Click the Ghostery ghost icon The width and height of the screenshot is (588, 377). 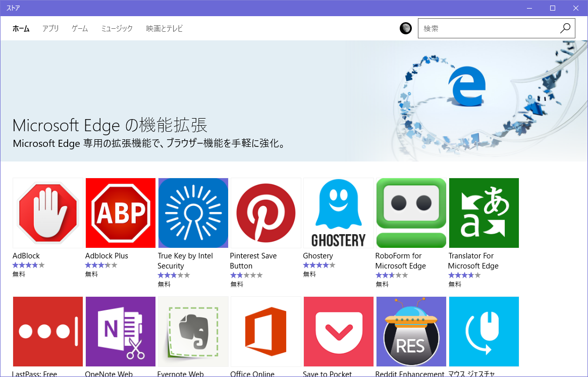tap(339, 213)
